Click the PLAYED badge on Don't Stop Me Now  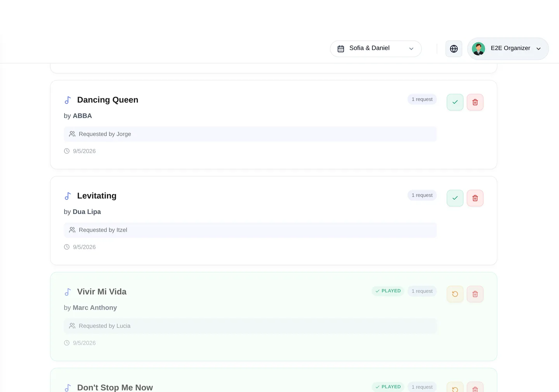pos(388,387)
